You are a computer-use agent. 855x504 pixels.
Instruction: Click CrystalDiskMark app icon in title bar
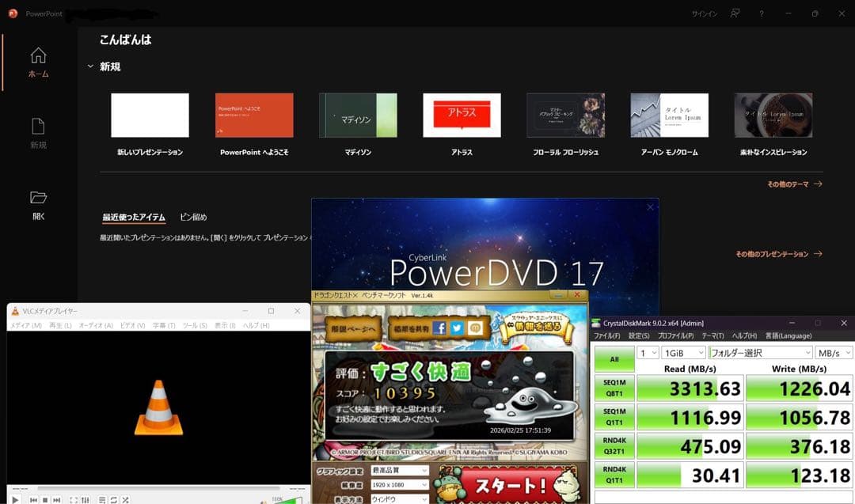(596, 323)
